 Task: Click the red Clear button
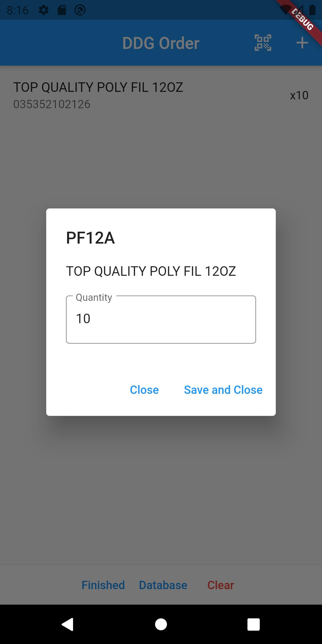pyautogui.click(x=221, y=585)
